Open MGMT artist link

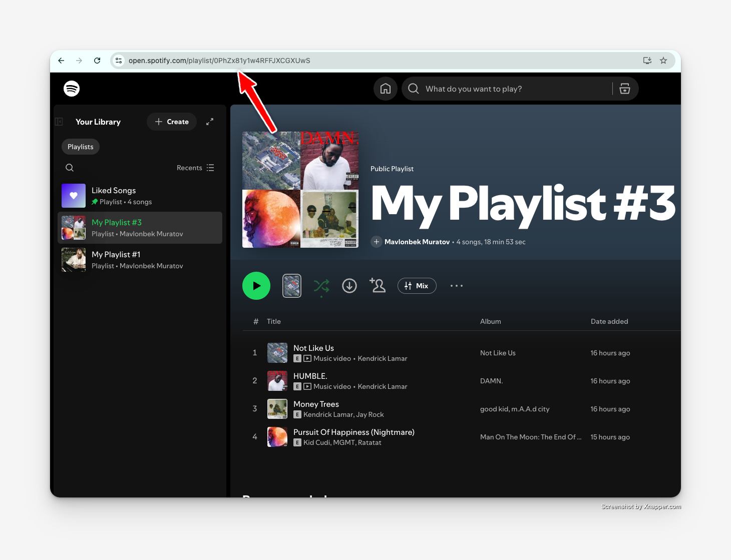coord(343,442)
